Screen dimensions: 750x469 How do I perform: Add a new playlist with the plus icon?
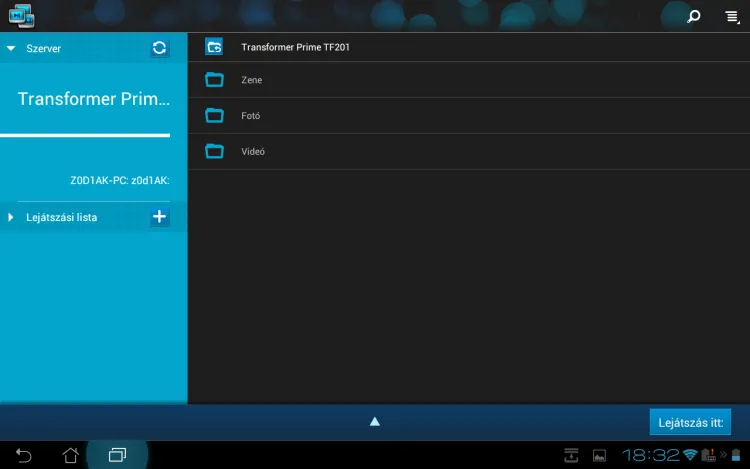tap(159, 217)
